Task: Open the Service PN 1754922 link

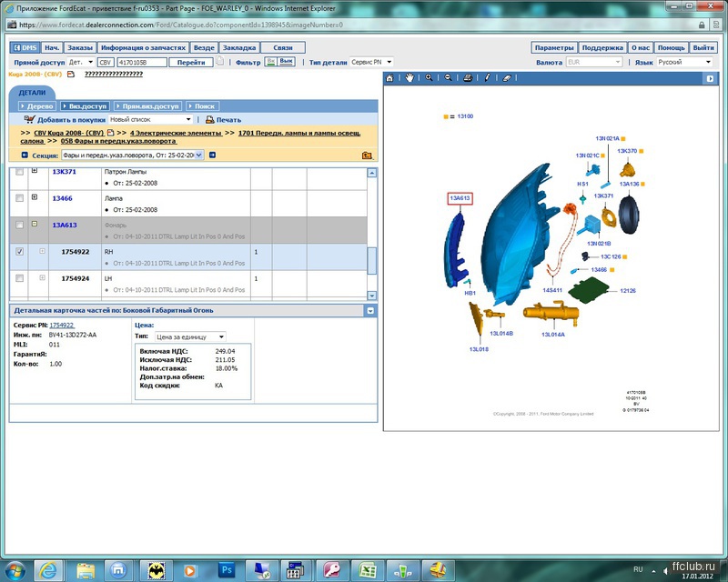Action: pyautogui.click(x=62, y=326)
